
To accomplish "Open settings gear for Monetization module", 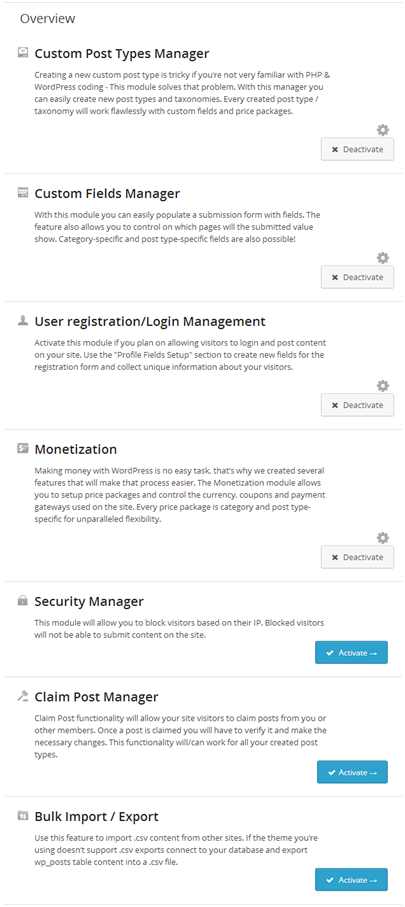I will (x=382, y=537).
